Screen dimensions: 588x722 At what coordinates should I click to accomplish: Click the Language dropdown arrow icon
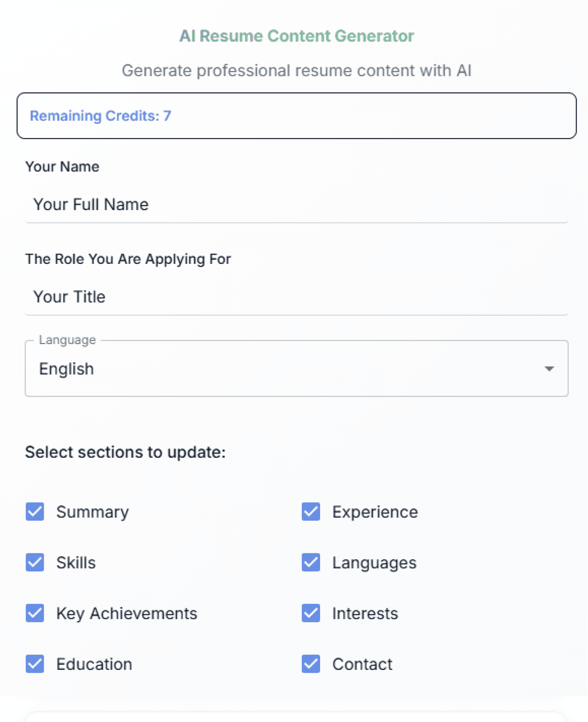[549, 369]
